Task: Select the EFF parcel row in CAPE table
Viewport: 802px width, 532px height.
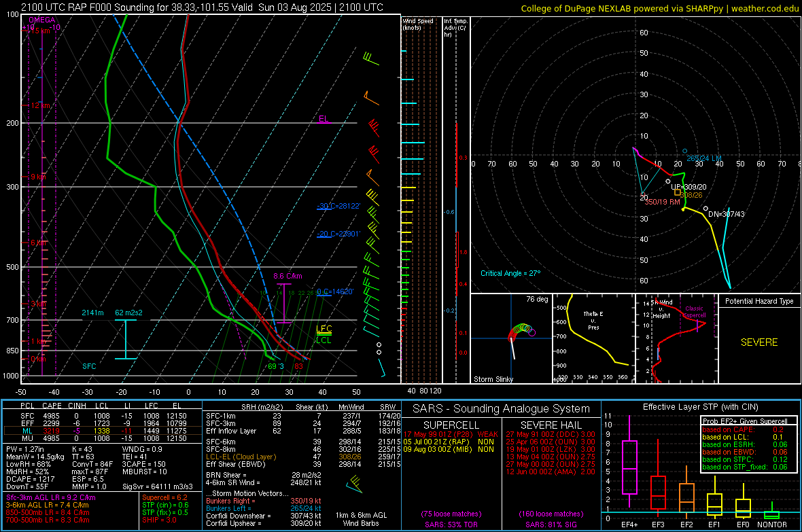Action: (103, 423)
